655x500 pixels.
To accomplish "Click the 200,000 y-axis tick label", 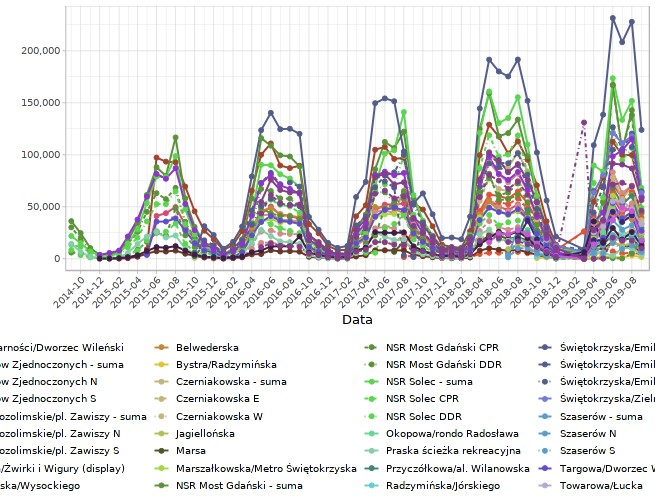I will 41,51.
